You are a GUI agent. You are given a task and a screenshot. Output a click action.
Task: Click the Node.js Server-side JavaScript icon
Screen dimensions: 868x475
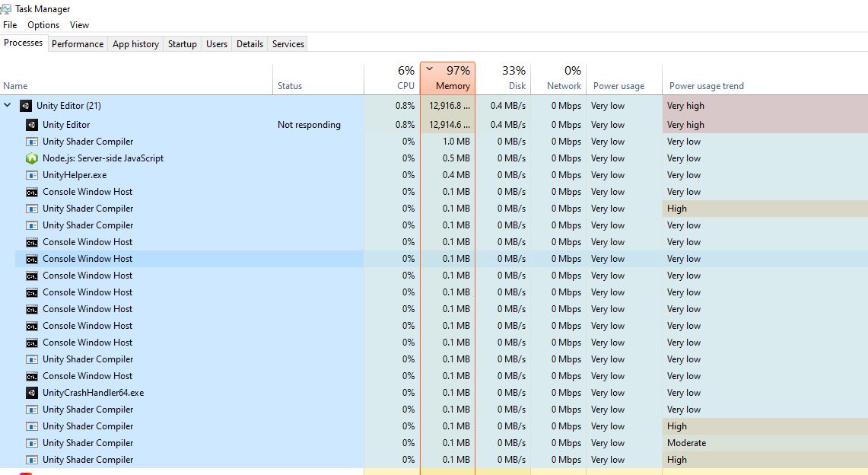[32, 158]
